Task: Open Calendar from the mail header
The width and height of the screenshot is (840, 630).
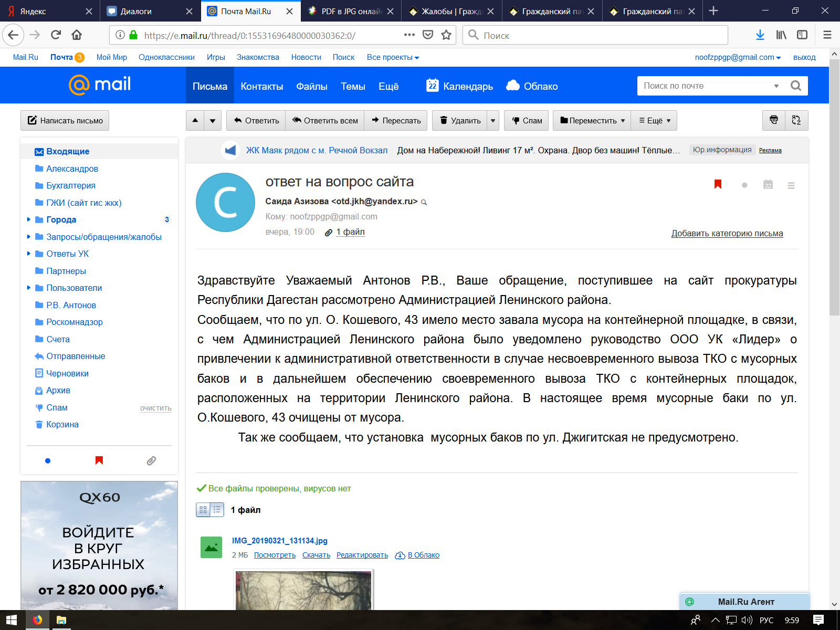Action: (x=460, y=86)
